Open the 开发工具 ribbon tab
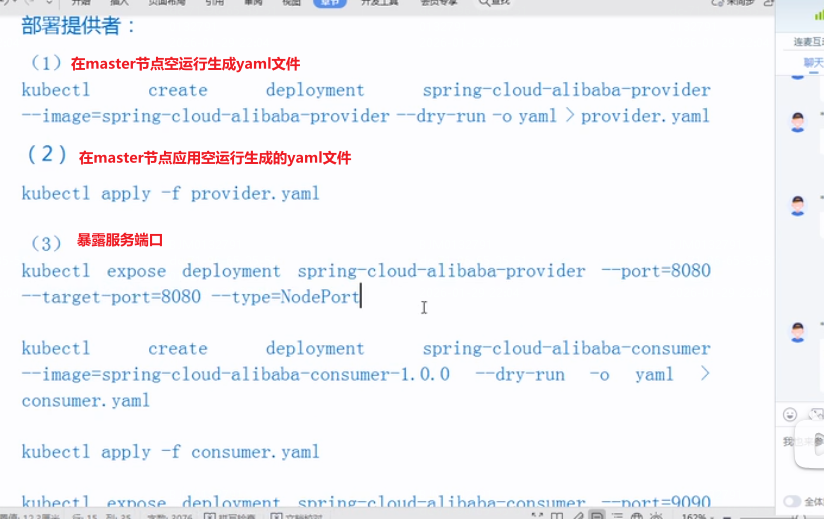Screen dimensions: 824x519 [379, 3]
